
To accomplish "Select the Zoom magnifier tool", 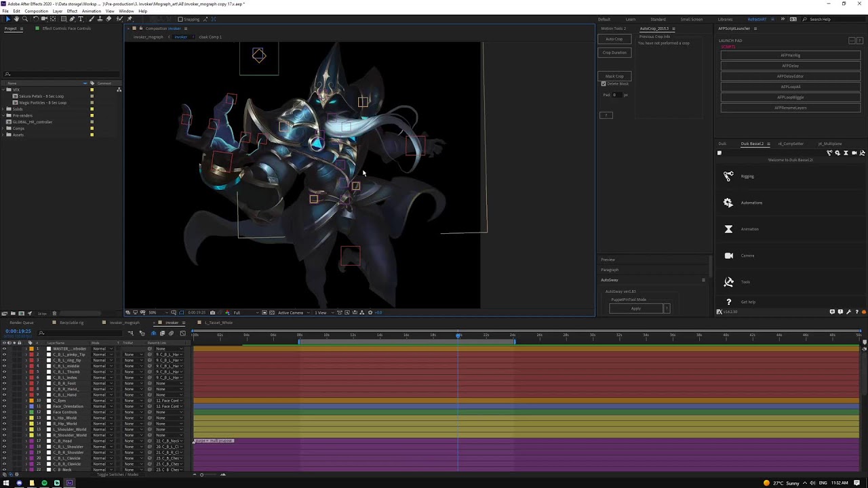I will click(25, 19).
